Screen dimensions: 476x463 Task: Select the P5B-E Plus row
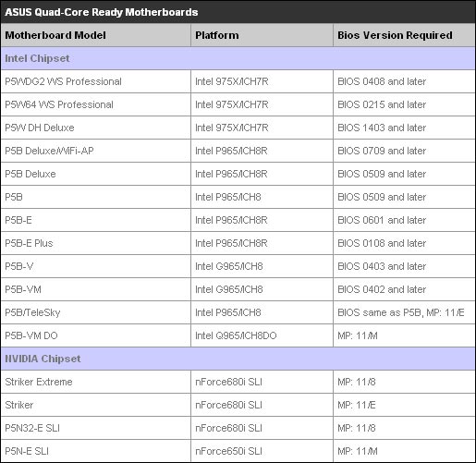[238, 243]
